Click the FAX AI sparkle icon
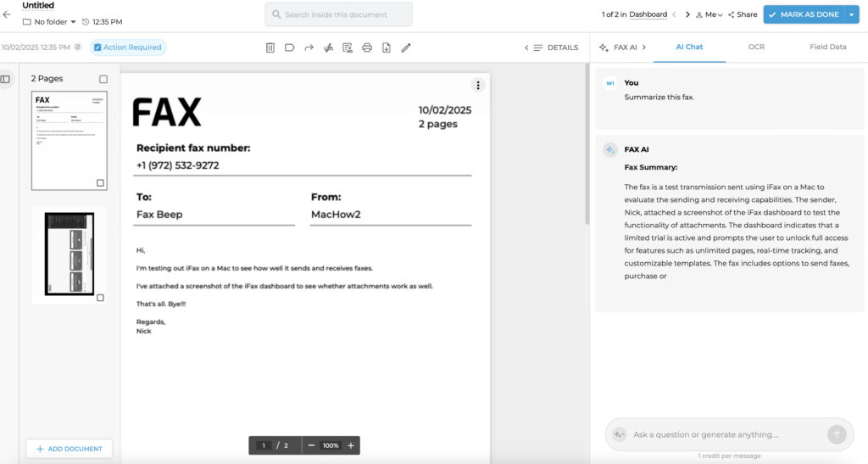The height and width of the screenshot is (464, 868). click(x=604, y=47)
